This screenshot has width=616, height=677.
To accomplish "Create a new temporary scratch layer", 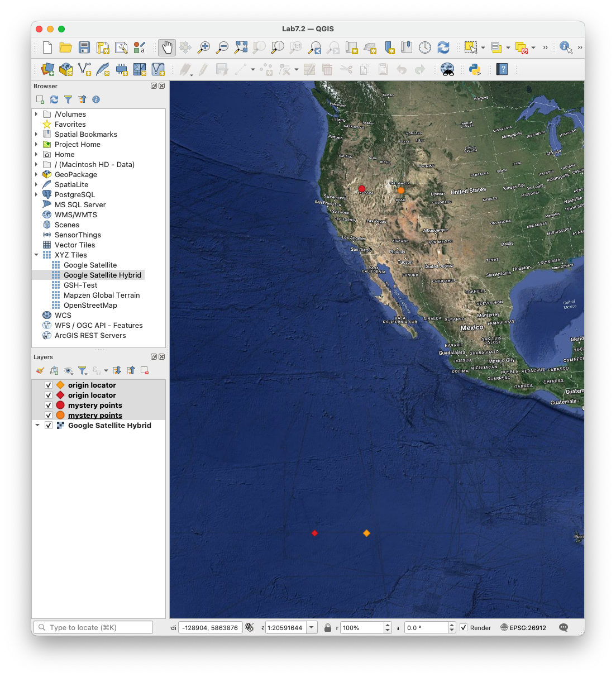I will pos(121,69).
